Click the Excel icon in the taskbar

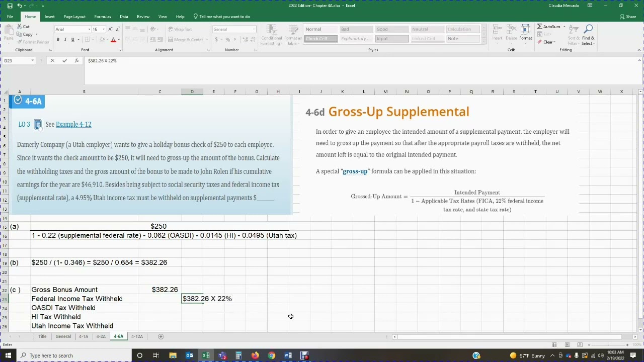click(x=206, y=355)
